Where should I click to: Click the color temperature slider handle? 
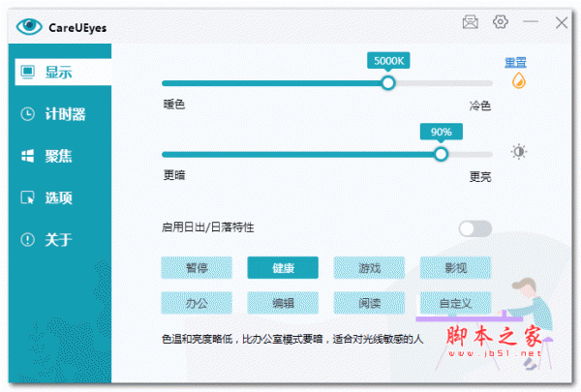(388, 83)
